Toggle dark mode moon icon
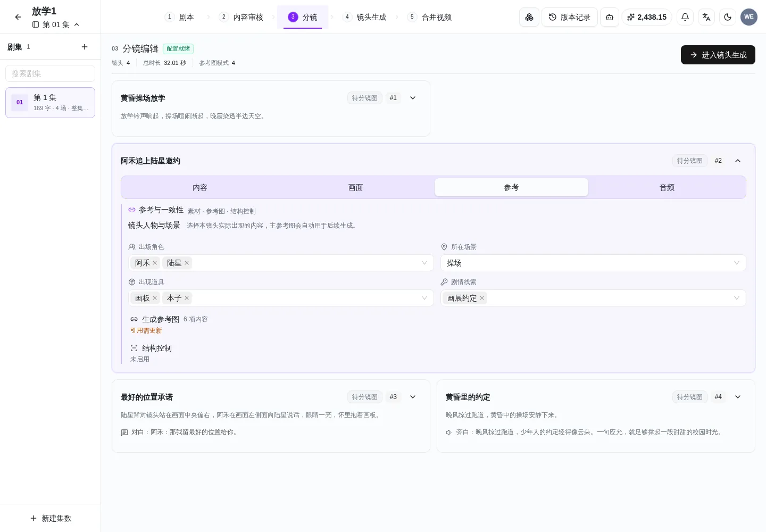This screenshot has height=532, width=766. pyautogui.click(x=728, y=17)
